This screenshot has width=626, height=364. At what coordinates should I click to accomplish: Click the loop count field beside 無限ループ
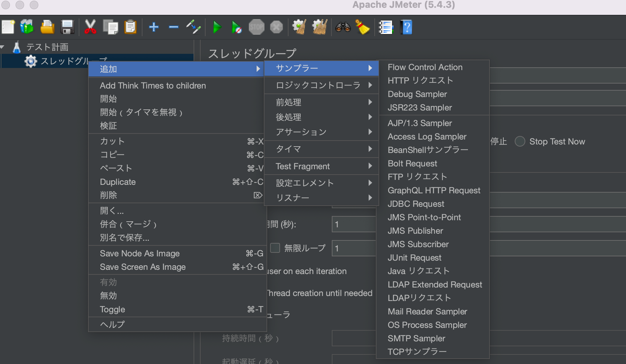pyautogui.click(x=354, y=248)
